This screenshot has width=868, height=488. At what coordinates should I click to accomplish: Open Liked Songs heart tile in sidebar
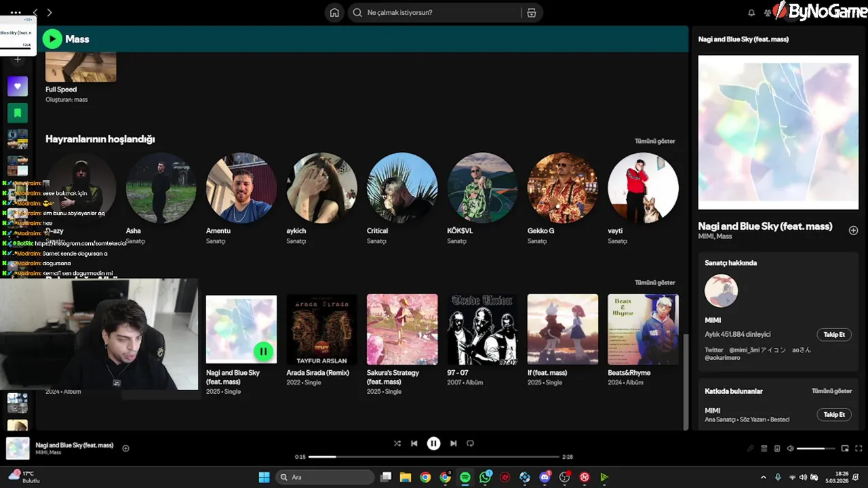(x=18, y=86)
